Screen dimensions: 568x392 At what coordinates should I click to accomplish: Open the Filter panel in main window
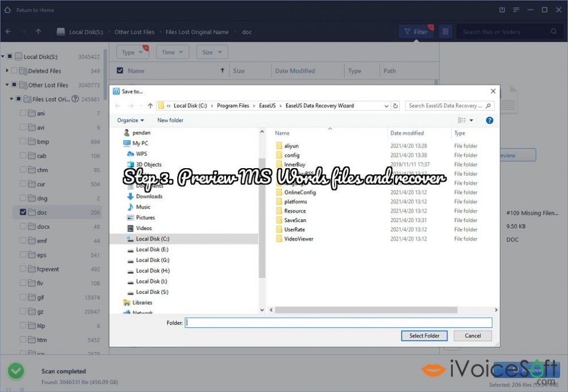(416, 32)
